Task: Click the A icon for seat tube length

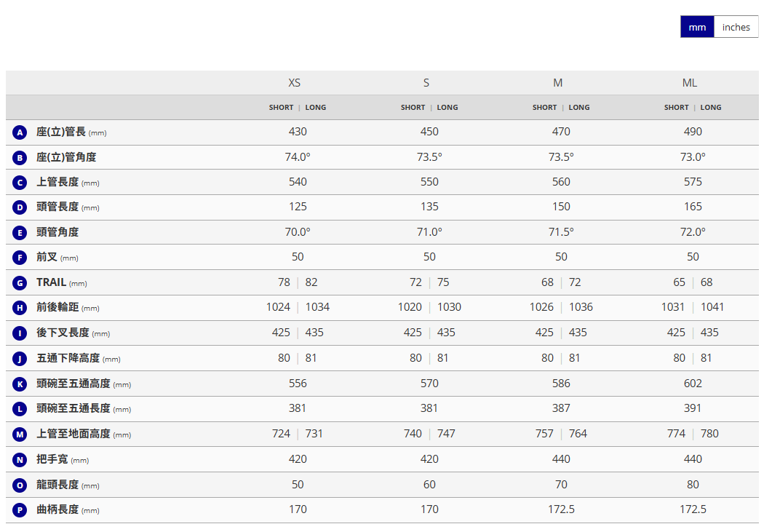Action: tap(20, 132)
